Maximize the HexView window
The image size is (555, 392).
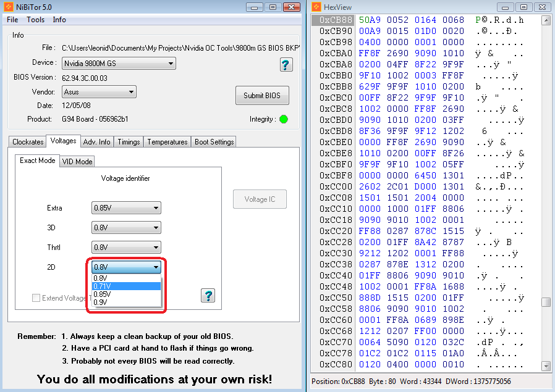[x=524, y=7]
